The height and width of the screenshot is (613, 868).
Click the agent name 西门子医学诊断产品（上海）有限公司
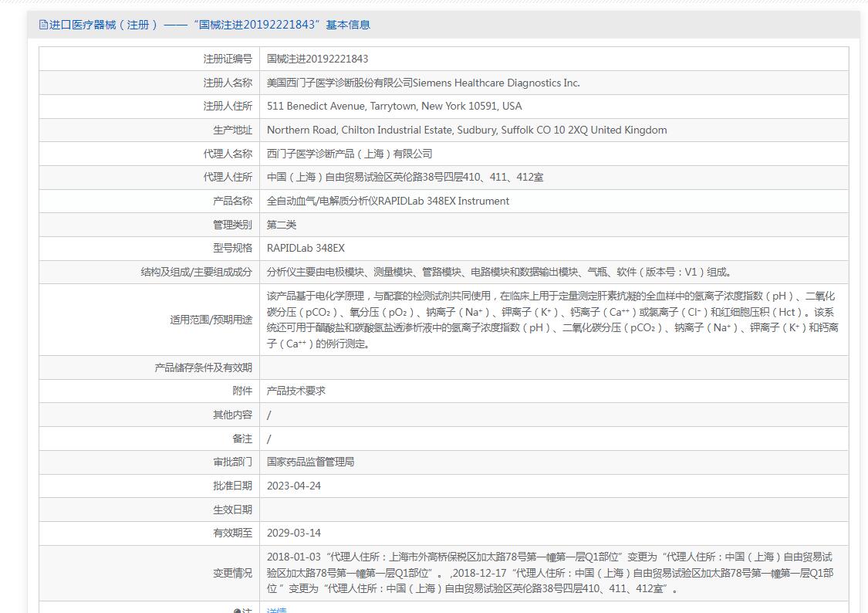pos(350,154)
